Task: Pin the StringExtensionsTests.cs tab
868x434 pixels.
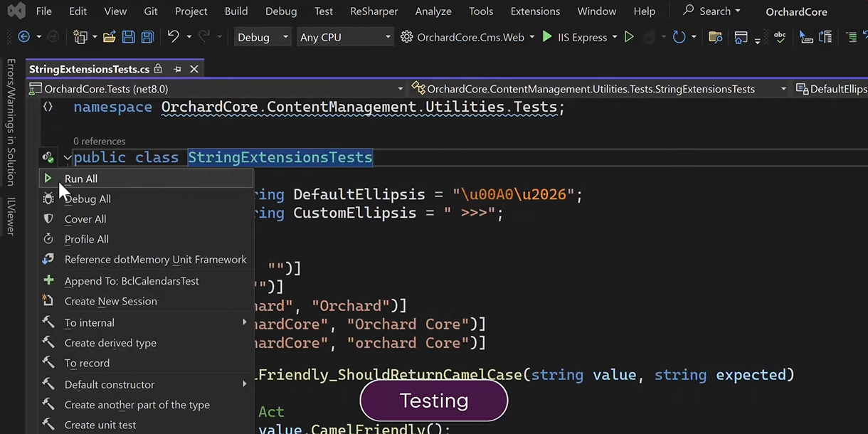Action: pyautogui.click(x=177, y=69)
